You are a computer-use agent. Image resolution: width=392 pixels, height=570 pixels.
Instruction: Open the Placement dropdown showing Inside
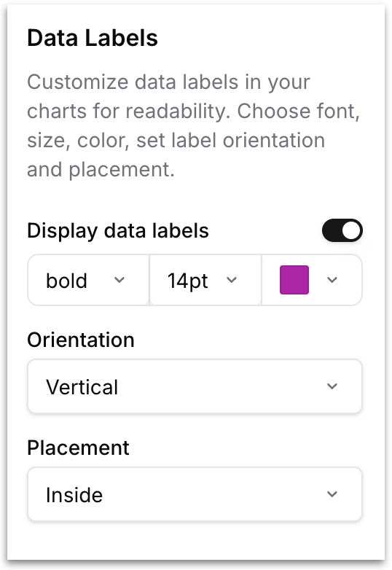click(195, 494)
